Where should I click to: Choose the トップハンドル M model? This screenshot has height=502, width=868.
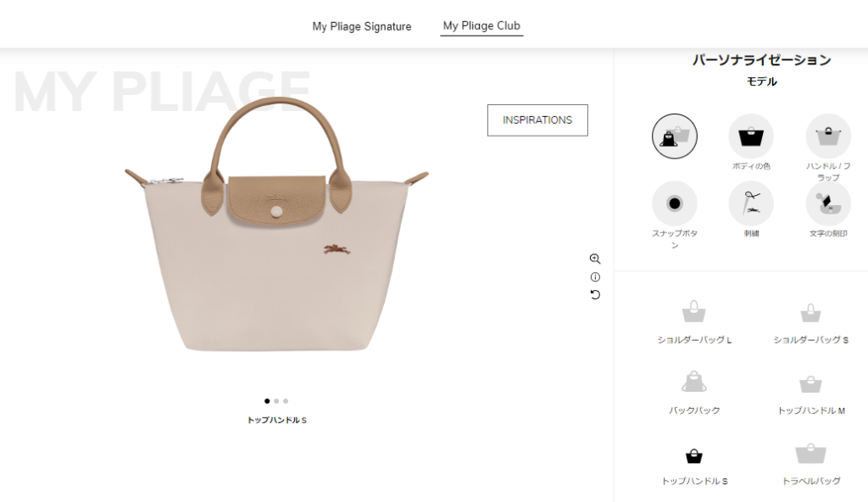(x=811, y=395)
